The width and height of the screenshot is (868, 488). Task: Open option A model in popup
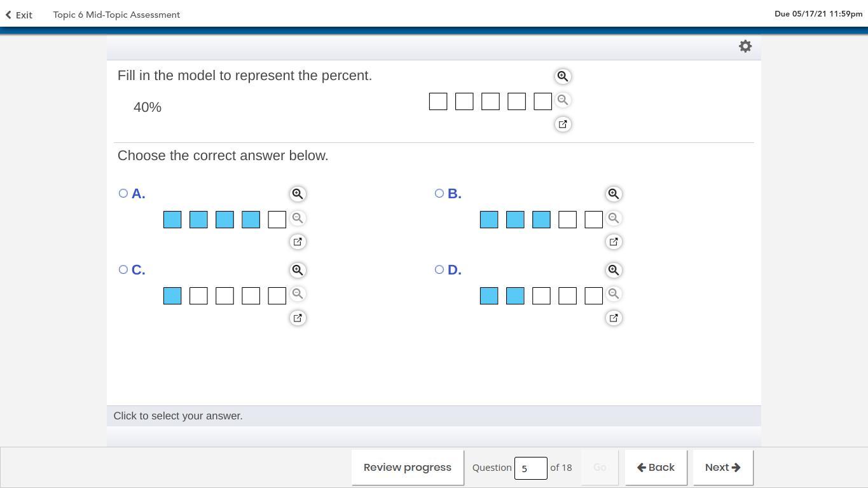point(298,242)
